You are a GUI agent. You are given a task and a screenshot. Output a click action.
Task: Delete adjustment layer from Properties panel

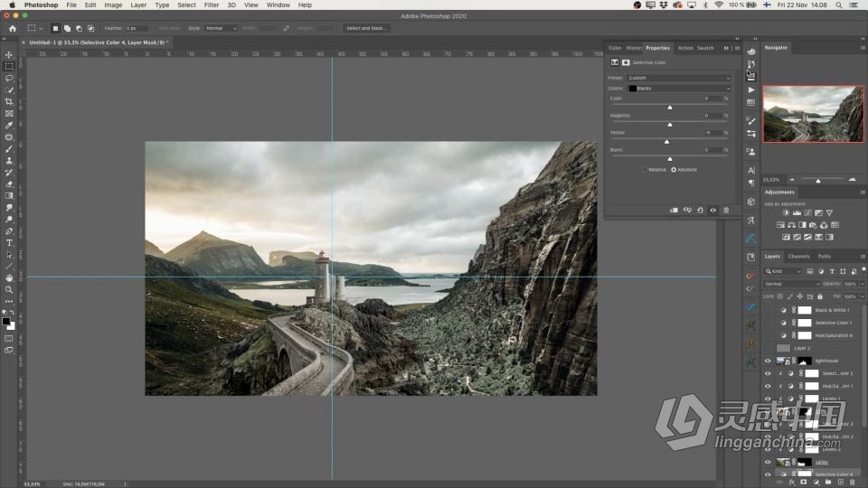pos(726,211)
